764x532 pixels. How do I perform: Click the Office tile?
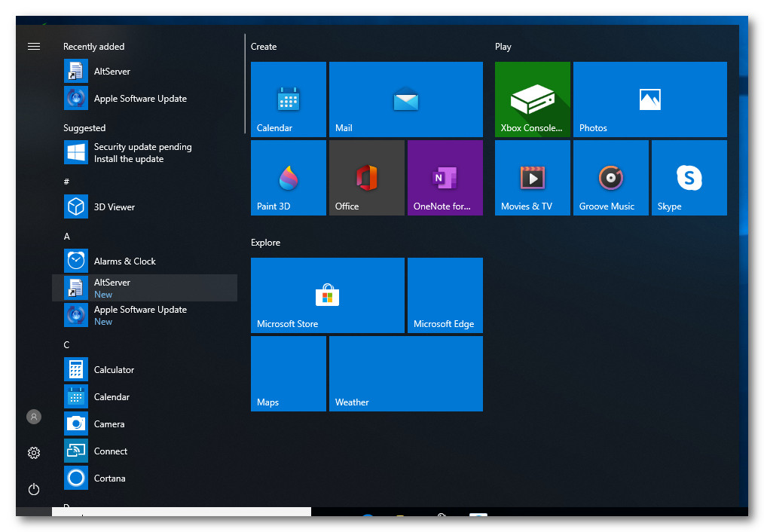366,178
